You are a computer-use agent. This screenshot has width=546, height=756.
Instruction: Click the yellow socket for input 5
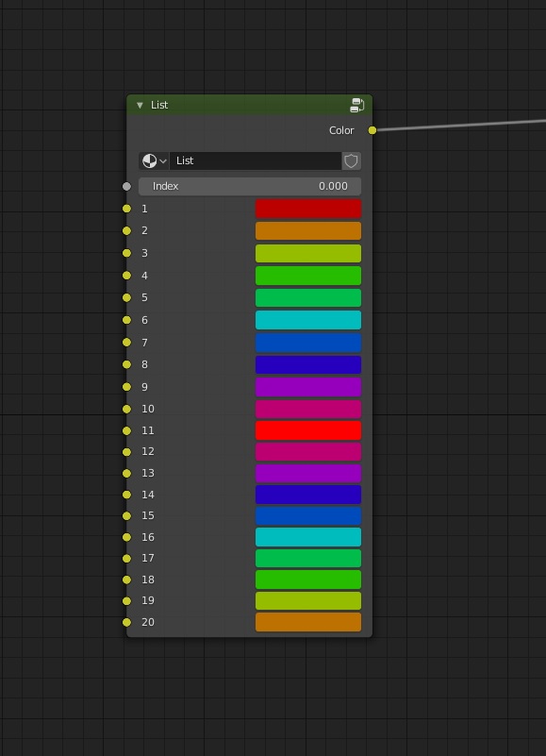click(x=126, y=298)
